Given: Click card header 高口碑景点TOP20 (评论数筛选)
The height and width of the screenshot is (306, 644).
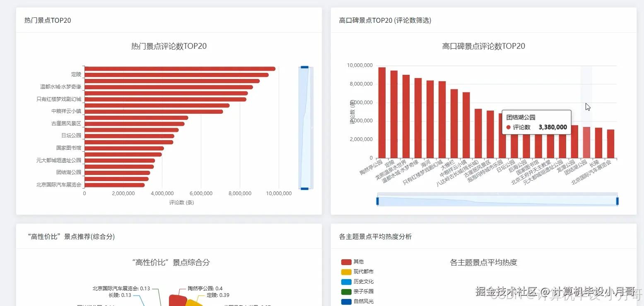Looking at the screenshot, I should 385,20.
